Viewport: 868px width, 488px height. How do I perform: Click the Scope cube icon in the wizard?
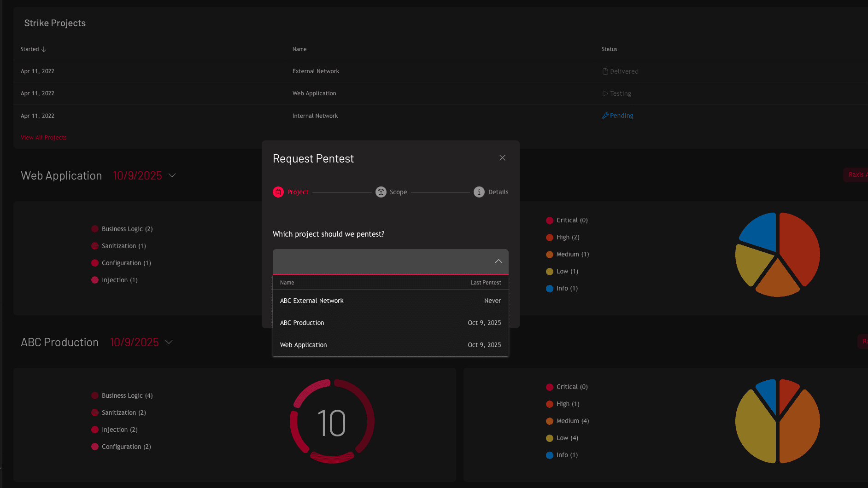pyautogui.click(x=381, y=192)
